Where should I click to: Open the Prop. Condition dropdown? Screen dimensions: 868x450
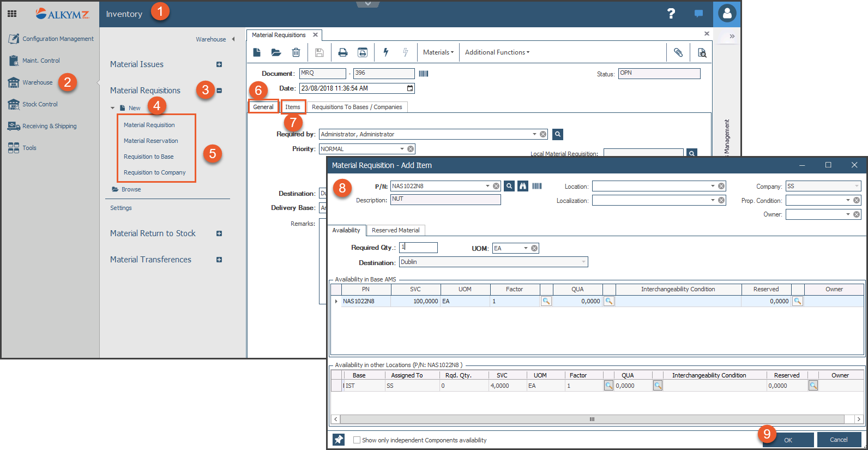848,200
